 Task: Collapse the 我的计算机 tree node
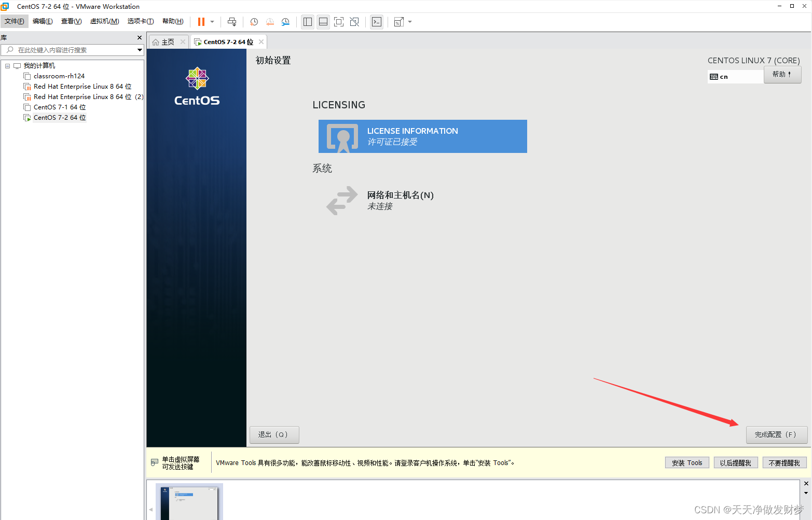(7, 66)
